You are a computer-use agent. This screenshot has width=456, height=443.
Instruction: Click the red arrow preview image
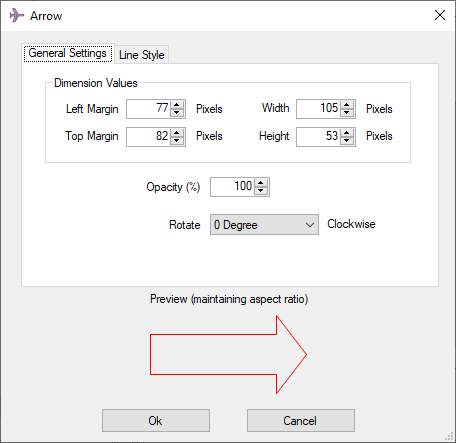pyautogui.click(x=228, y=355)
